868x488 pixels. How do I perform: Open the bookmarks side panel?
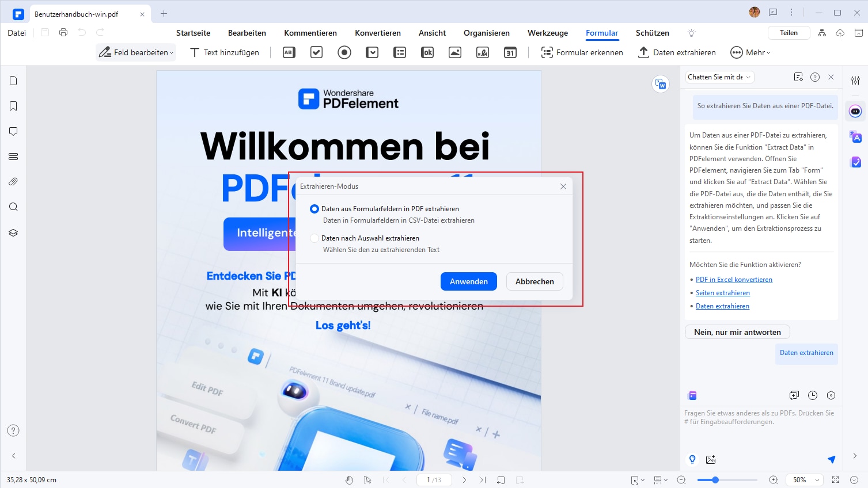click(13, 106)
